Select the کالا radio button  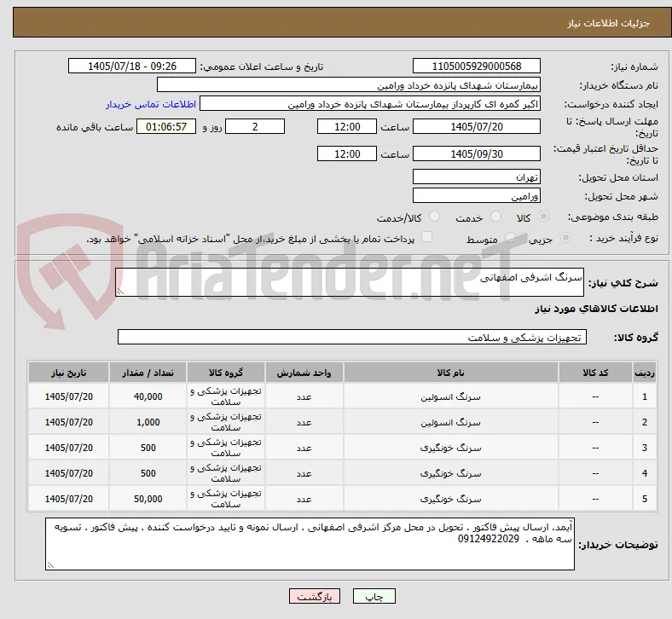click(x=543, y=217)
